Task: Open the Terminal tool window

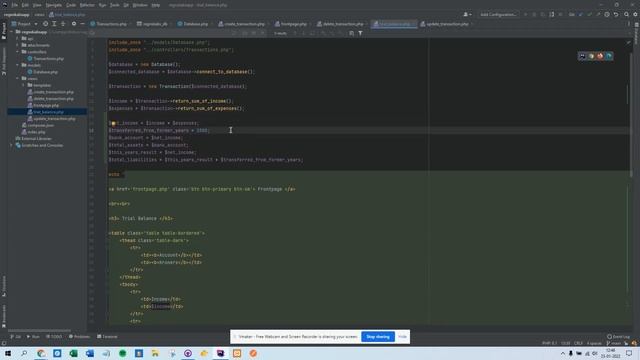Action: pyautogui.click(x=107, y=337)
